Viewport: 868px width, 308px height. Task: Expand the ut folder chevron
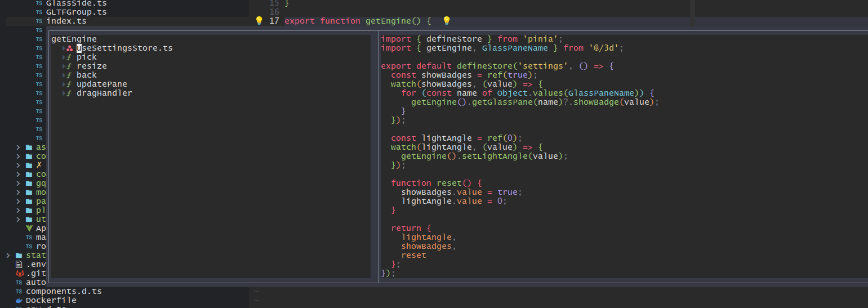click(19, 219)
